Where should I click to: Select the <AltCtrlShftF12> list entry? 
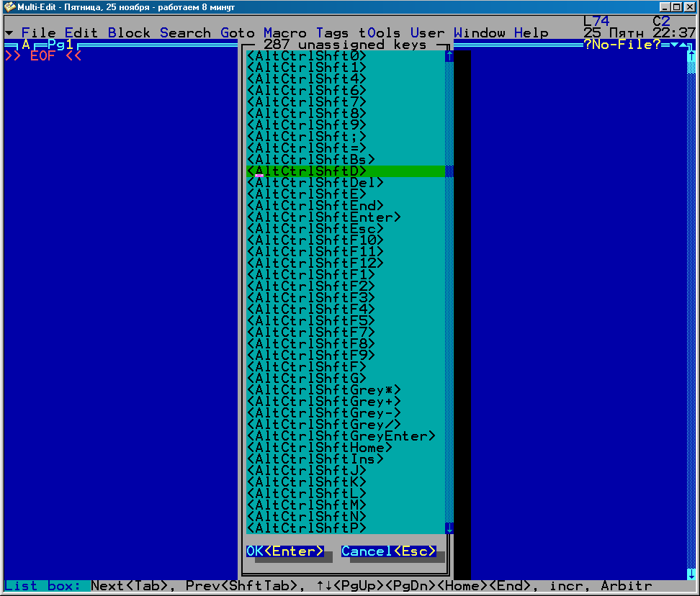315,263
